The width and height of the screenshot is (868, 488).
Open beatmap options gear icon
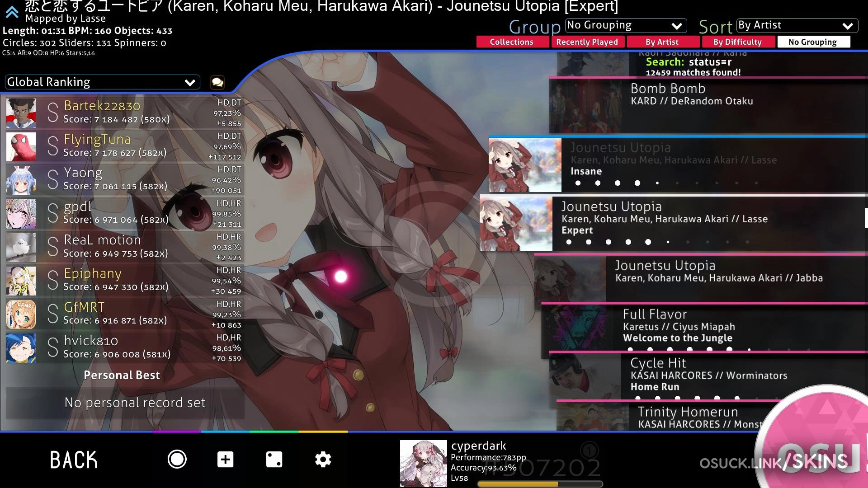tap(323, 459)
